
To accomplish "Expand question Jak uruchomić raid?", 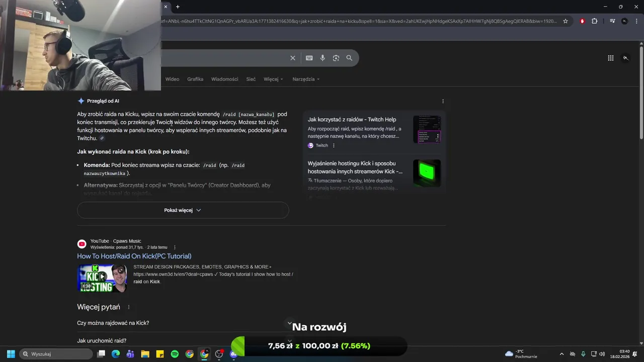I will pos(183,341).
